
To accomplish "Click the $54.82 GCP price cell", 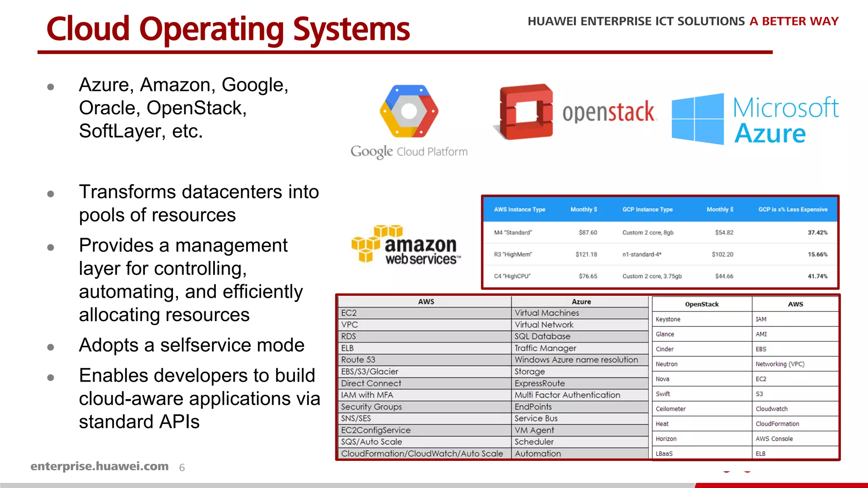I will point(724,233).
